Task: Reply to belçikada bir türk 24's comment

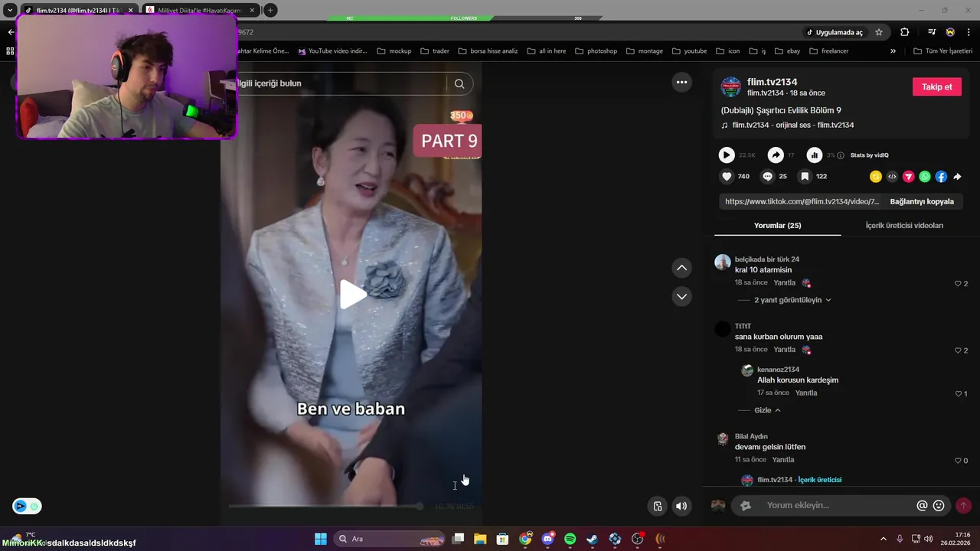Action: point(785,283)
